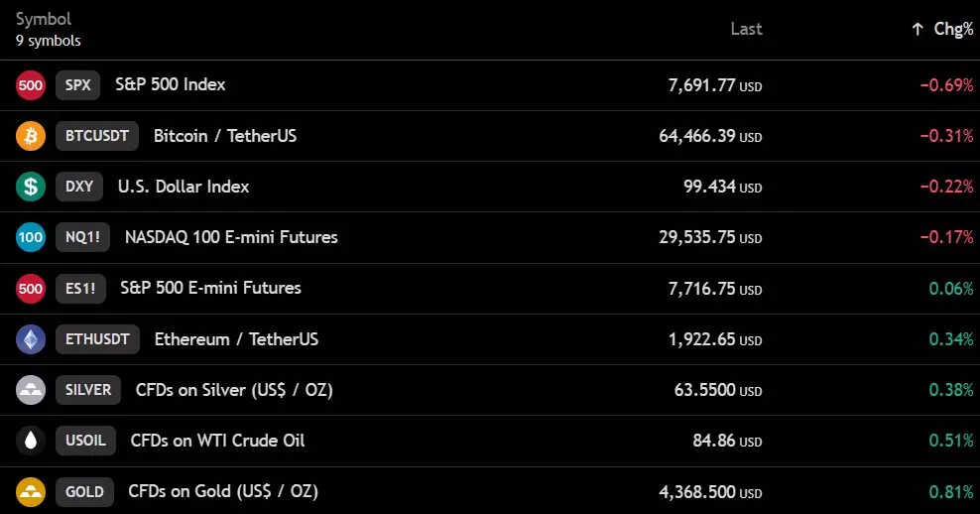The height and width of the screenshot is (514, 980).
Task: Click the Ethereum diamond logo icon
Action: click(x=30, y=339)
